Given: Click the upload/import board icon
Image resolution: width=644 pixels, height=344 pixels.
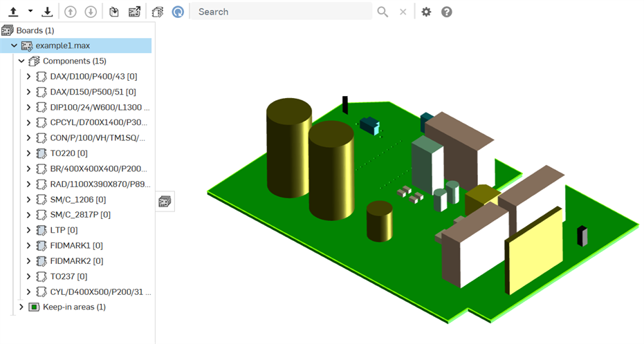Looking at the screenshot, I should (x=13, y=12).
